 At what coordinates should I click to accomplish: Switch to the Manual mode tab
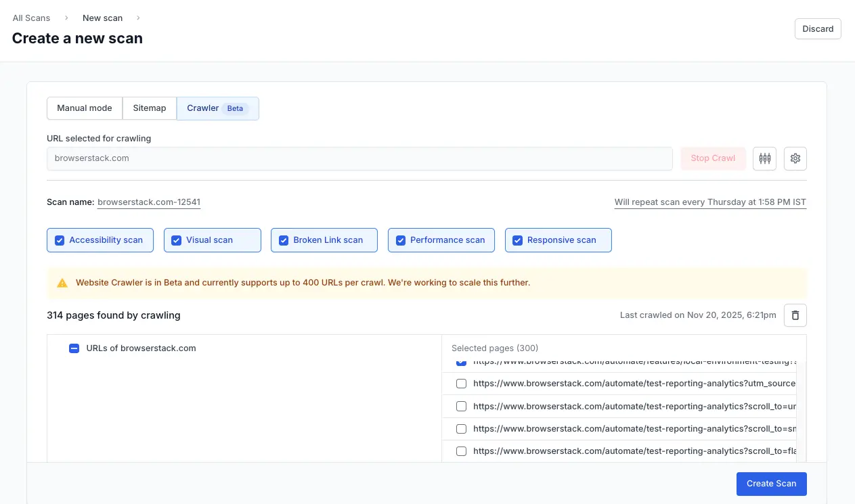pos(84,108)
